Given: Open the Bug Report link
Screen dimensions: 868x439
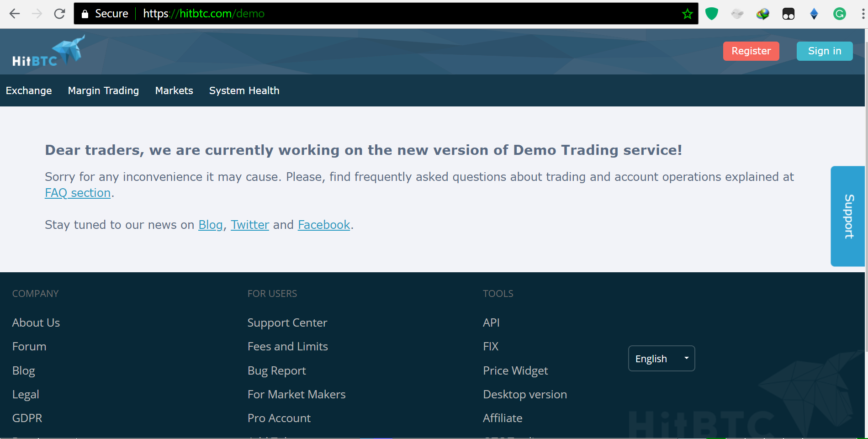Looking at the screenshot, I should pos(277,370).
